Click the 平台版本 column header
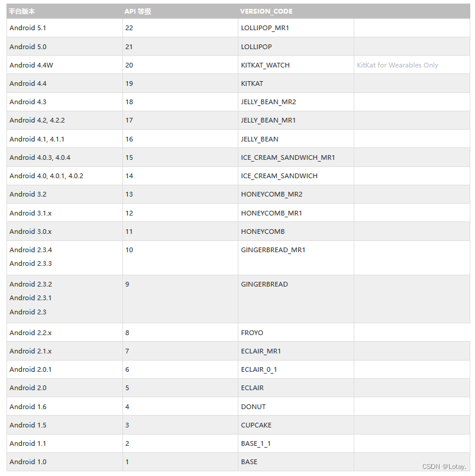The image size is (475, 476). tap(21, 11)
